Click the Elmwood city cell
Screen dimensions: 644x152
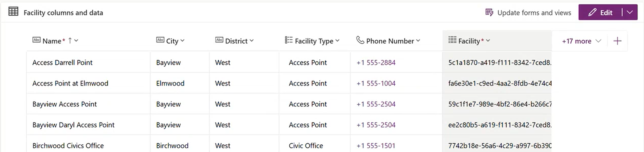point(170,83)
